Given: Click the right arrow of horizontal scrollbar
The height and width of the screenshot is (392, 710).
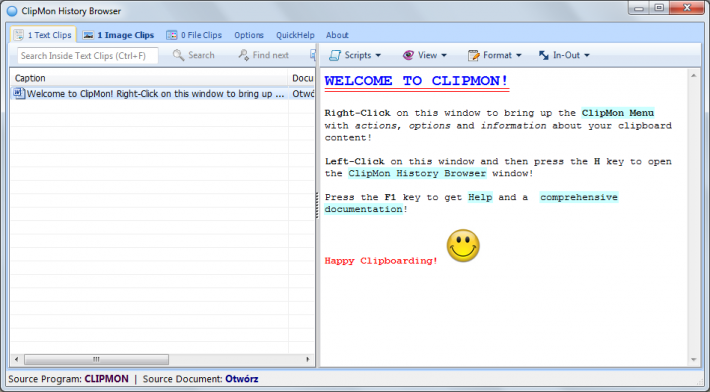Looking at the screenshot, I should click(308, 359).
